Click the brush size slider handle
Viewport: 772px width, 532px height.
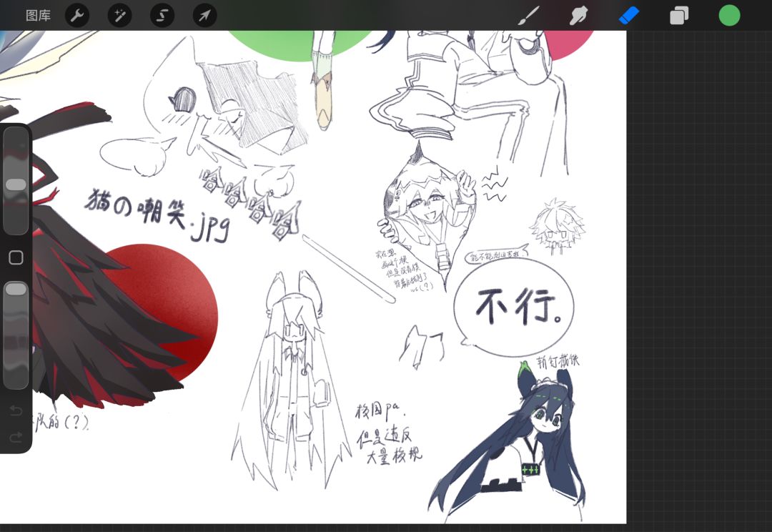(16, 184)
